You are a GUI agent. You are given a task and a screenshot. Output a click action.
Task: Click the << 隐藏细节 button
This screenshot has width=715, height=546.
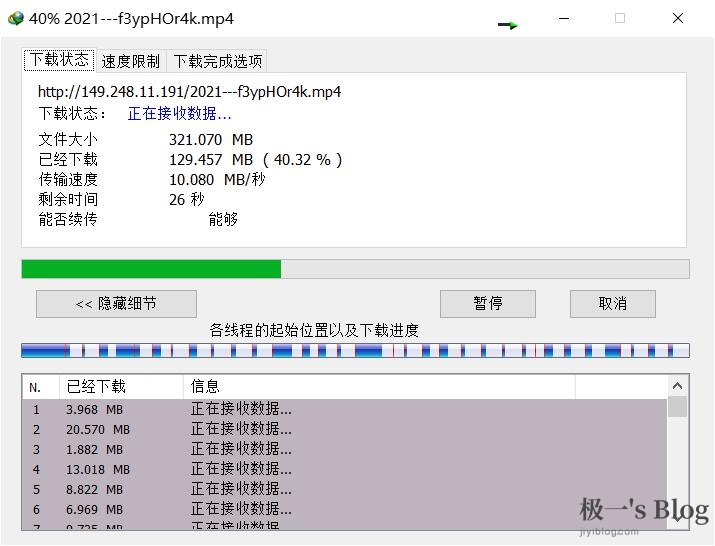[116, 304]
